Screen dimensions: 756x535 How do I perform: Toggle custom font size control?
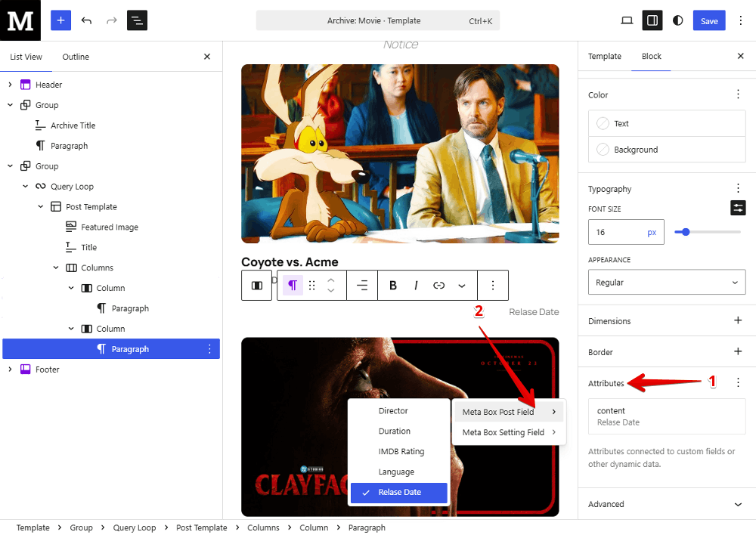(738, 209)
